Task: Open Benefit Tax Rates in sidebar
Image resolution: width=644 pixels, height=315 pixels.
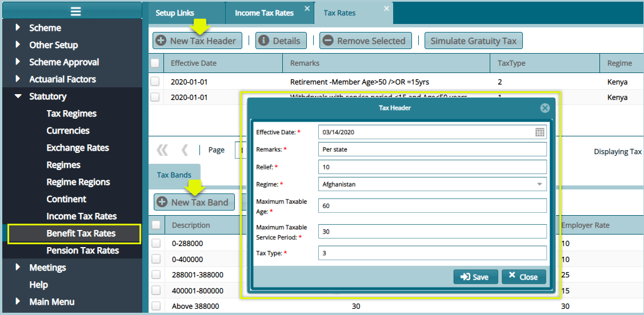Action: [x=81, y=233]
